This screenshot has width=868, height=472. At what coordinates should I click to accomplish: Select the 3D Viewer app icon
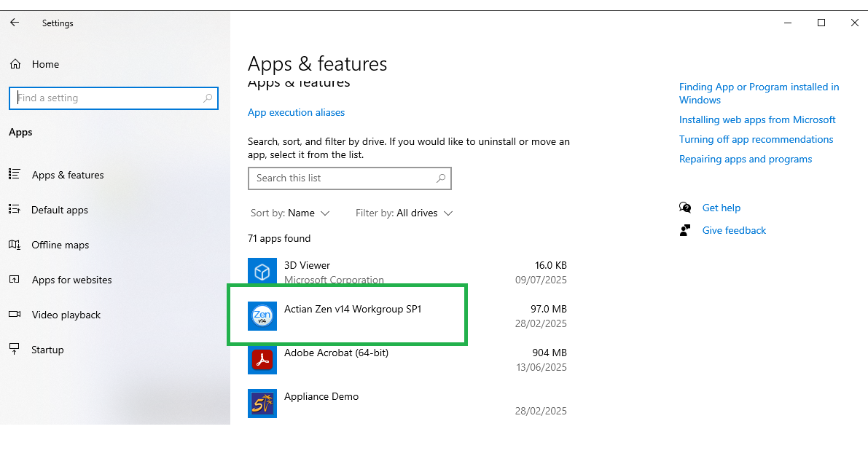[262, 271]
